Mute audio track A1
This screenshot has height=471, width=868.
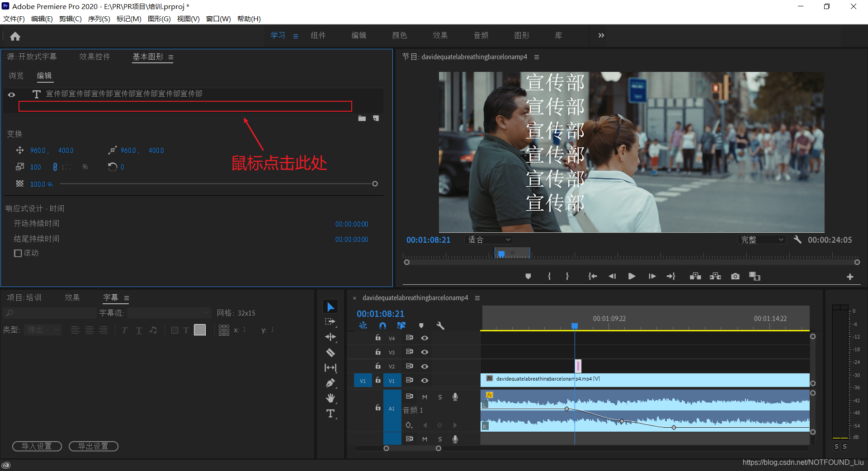[425, 397]
